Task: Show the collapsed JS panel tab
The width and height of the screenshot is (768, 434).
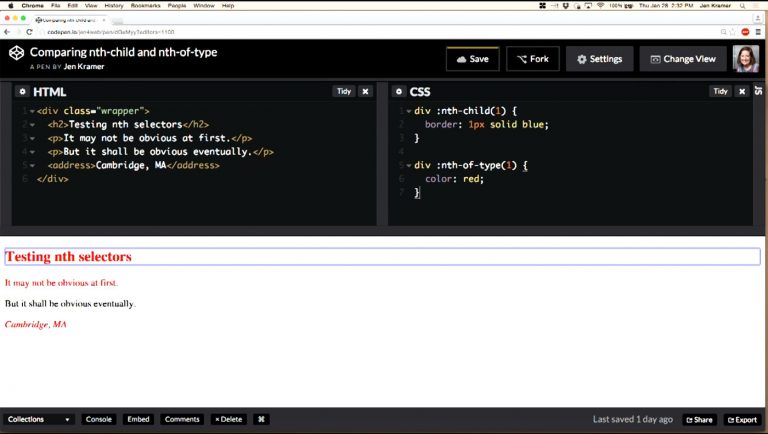Action: click(x=759, y=90)
